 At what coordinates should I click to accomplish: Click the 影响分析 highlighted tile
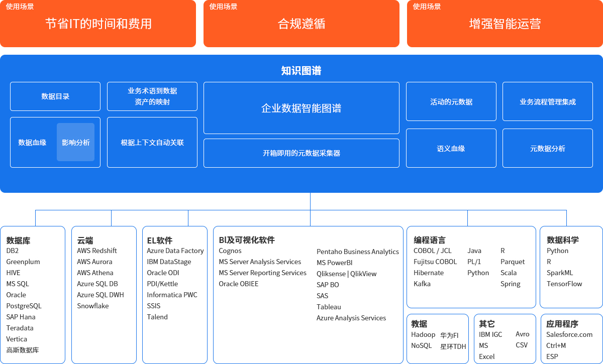point(75,142)
